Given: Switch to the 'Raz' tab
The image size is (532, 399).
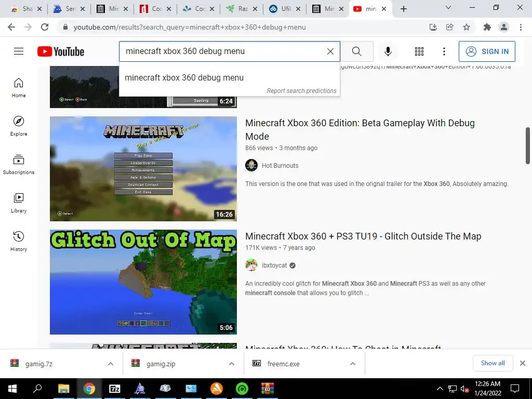Looking at the screenshot, I should (x=238, y=9).
